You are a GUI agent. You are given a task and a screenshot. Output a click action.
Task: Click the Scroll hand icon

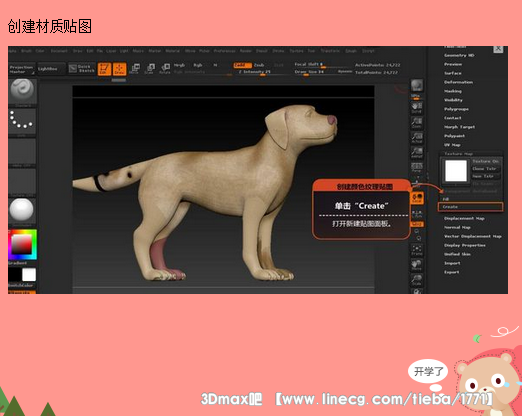[x=417, y=107]
